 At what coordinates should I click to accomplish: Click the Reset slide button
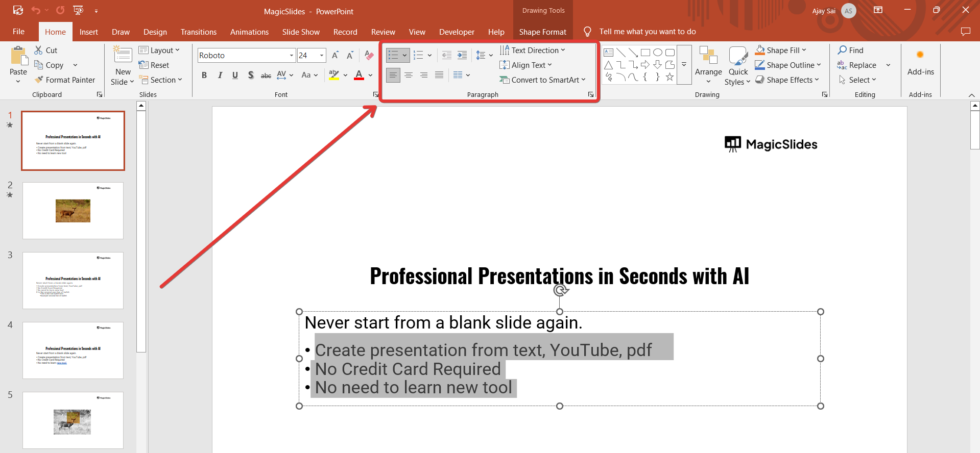[154, 65]
